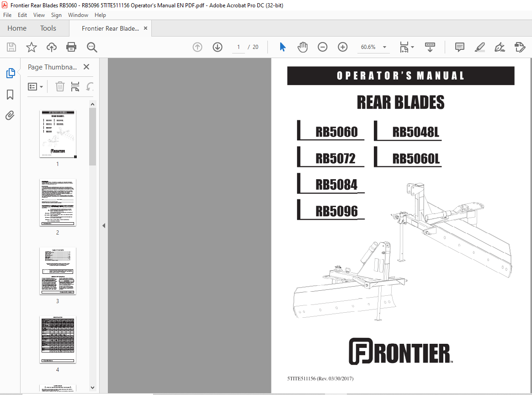Click the cloud upload icon
Viewport: 532px width, 395px height.
tap(52, 47)
